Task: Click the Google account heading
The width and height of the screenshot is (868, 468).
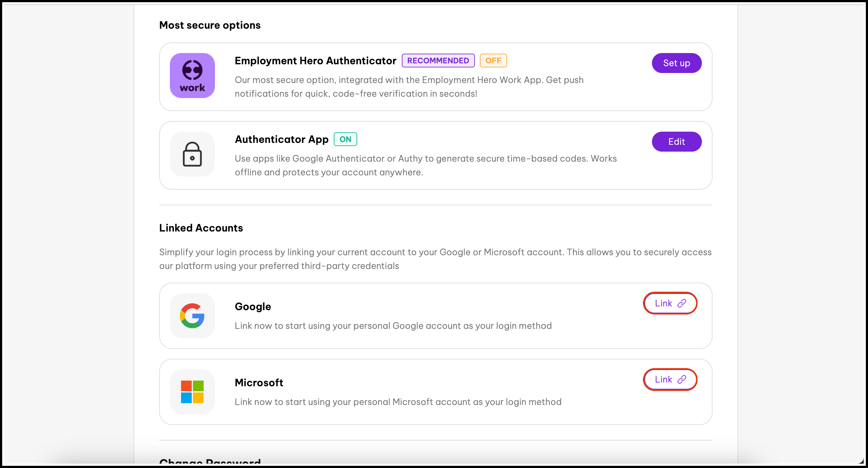Action: click(x=253, y=306)
